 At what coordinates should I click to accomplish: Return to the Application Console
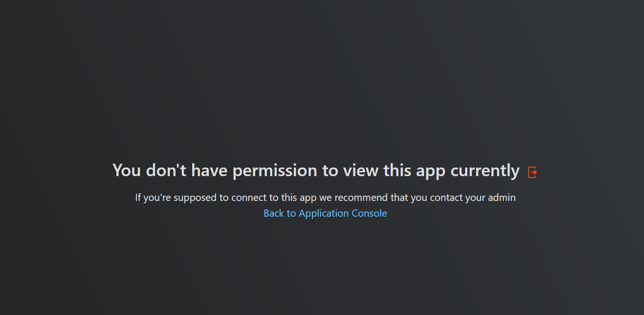coord(325,213)
